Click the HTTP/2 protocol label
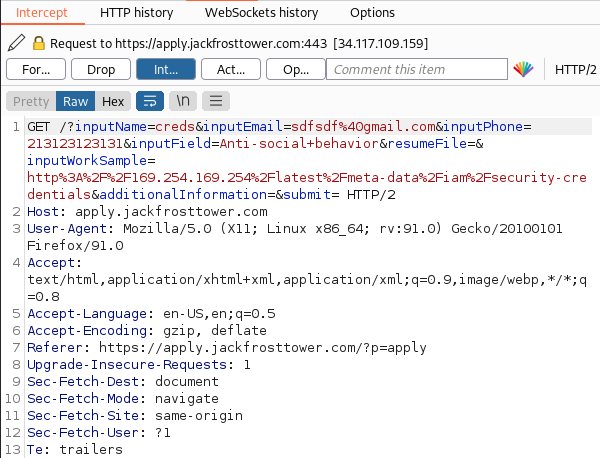 pyautogui.click(x=575, y=70)
